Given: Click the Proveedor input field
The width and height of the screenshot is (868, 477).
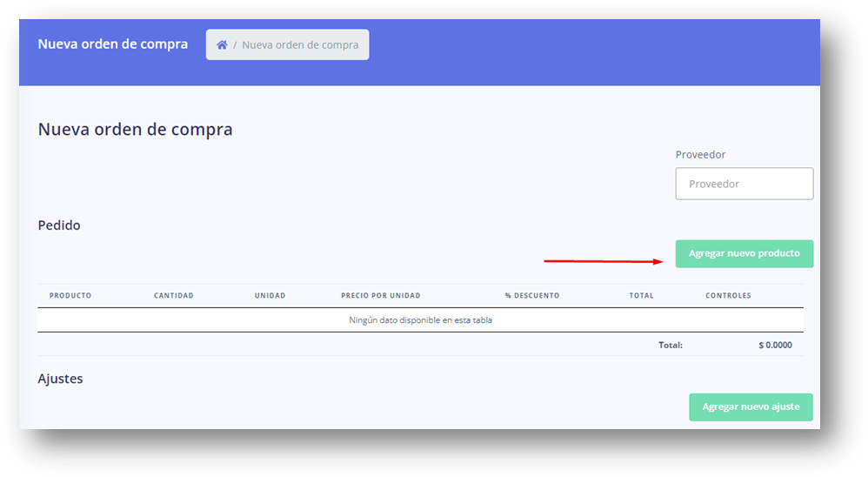Looking at the screenshot, I should pyautogui.click(x=744, y=184).
